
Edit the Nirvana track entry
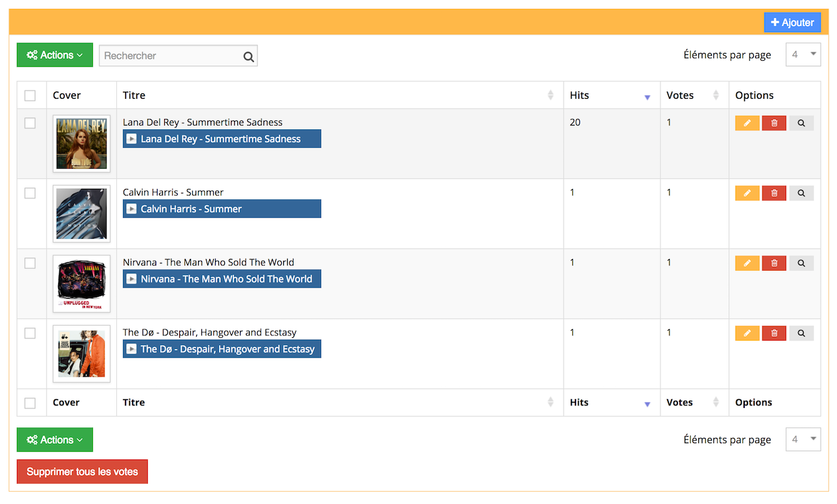pyautogui.click(x=747, y=263)
